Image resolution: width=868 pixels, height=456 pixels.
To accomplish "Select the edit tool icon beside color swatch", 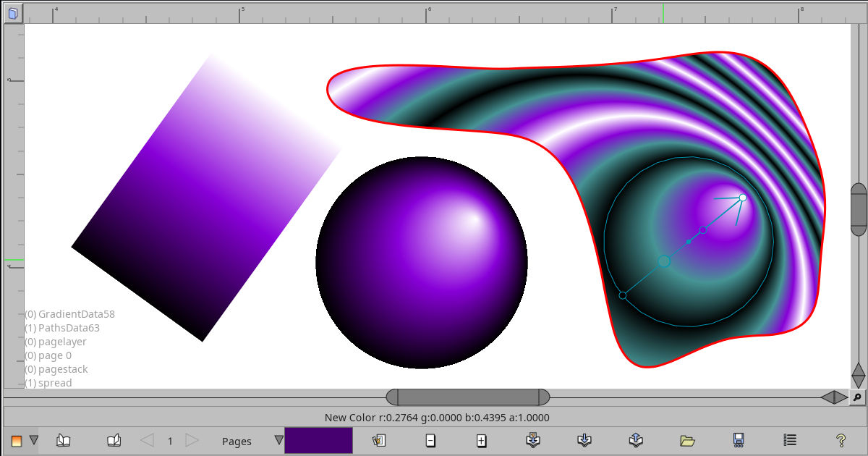I will (378, 439).
